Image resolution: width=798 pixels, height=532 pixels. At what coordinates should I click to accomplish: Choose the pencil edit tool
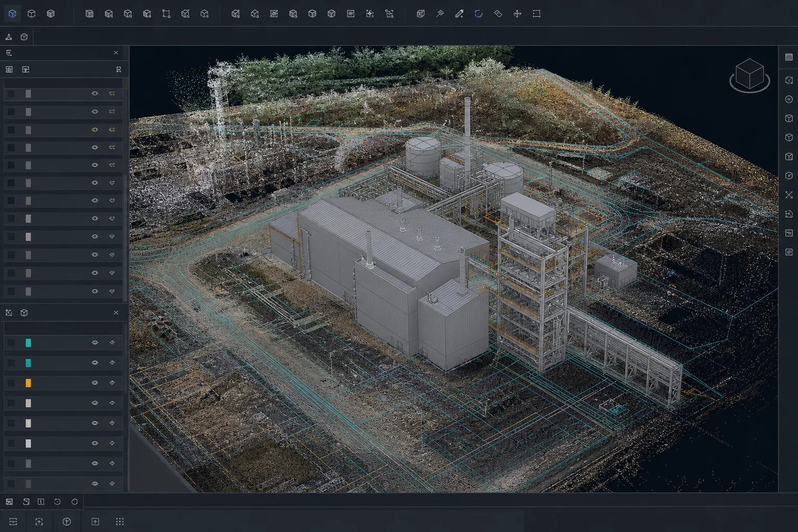(x=459, y=14)
